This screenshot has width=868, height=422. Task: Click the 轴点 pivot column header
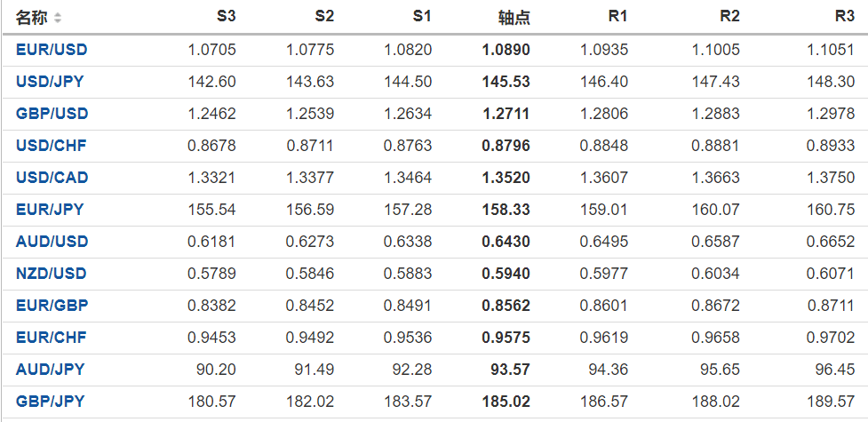[x=514, y=18]
